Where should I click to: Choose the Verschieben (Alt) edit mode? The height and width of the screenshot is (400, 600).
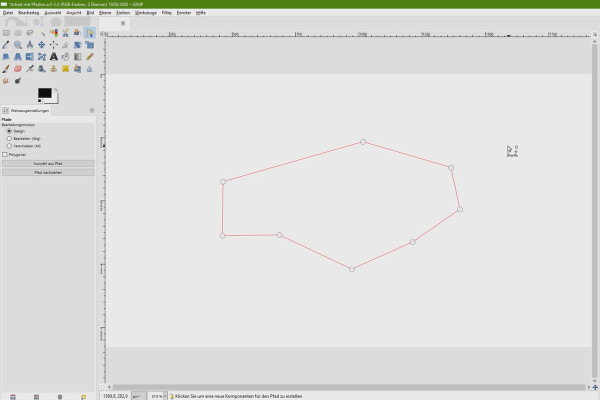[9, 146]
